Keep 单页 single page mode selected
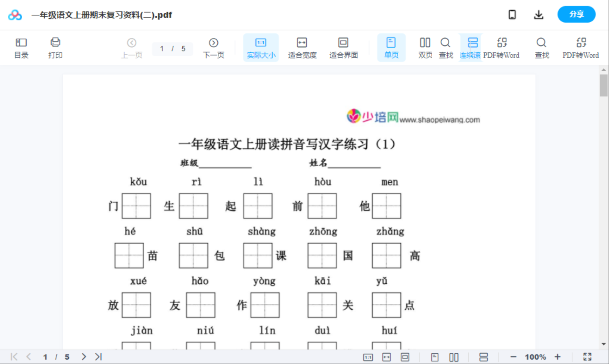The height and width of the screenshot is (364, 609). click(x=391, y=47)
